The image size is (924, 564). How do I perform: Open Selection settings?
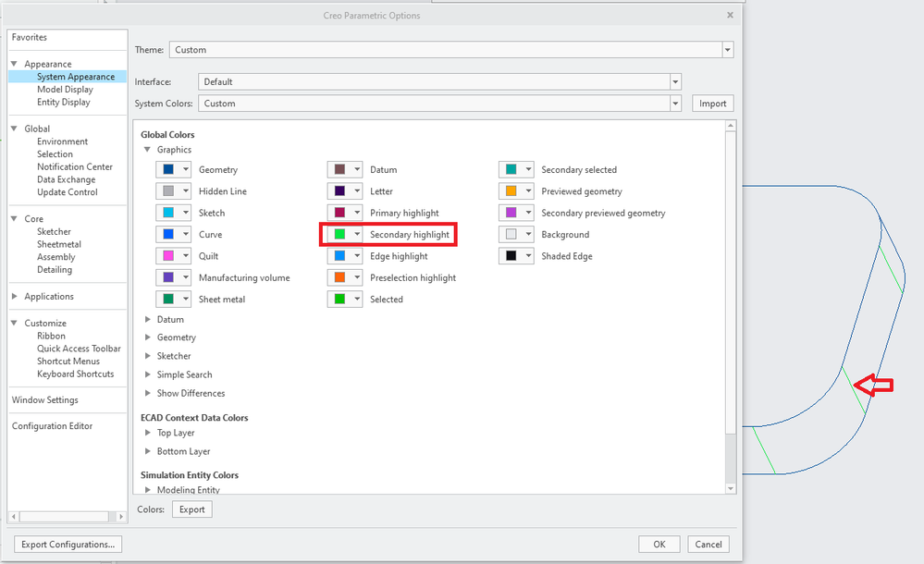coord(55,153)
